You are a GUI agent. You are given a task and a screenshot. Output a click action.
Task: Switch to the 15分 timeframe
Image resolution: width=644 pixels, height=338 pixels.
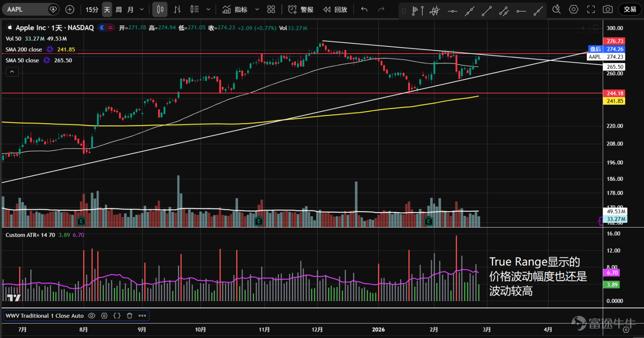point(92,9)
